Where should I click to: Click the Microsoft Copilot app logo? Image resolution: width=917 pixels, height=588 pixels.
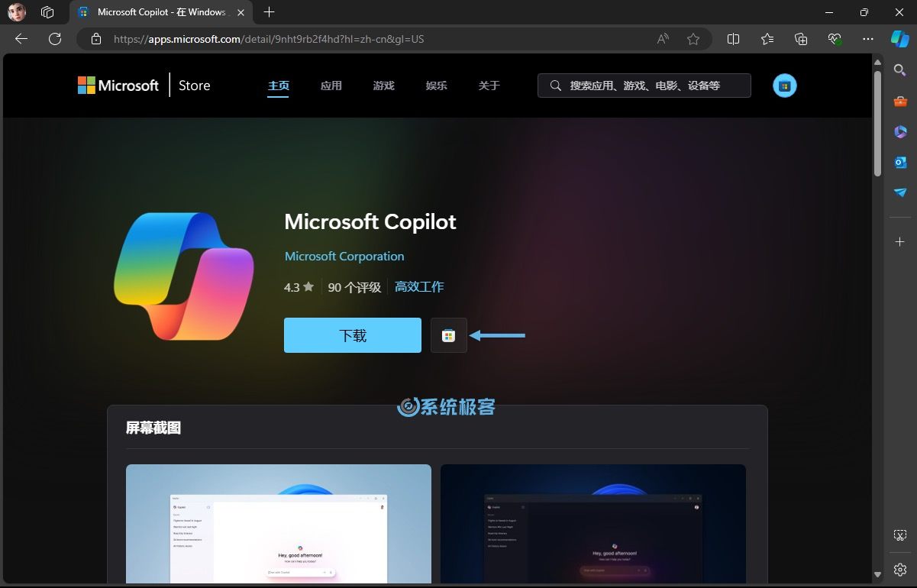184,276
